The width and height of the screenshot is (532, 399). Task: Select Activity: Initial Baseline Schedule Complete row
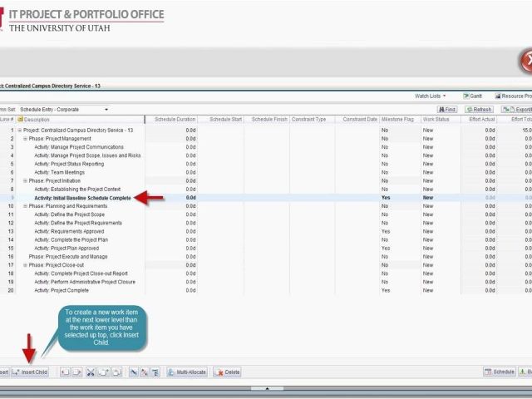coord(82,198)
